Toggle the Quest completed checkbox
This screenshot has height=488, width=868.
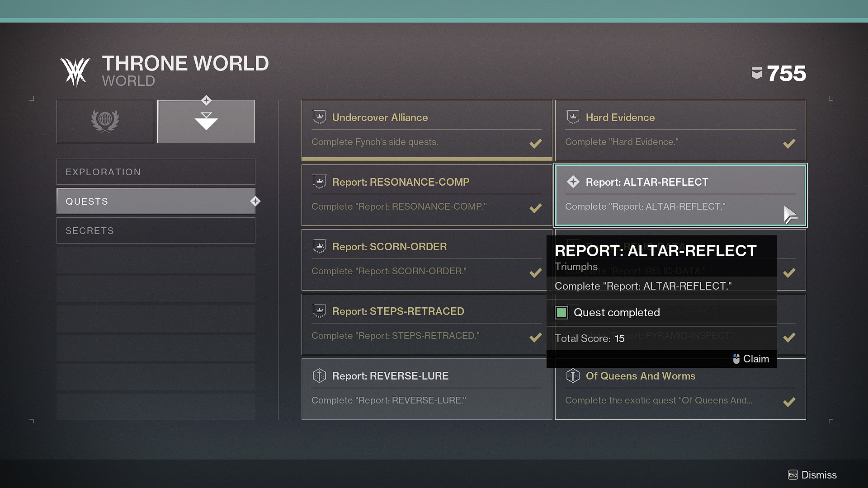point(561,313)
